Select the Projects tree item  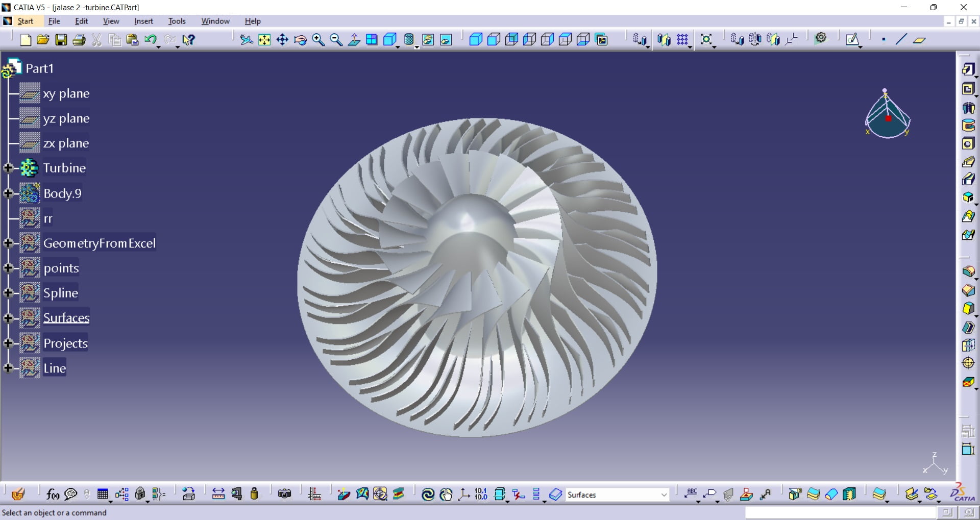tap(65, 343)
